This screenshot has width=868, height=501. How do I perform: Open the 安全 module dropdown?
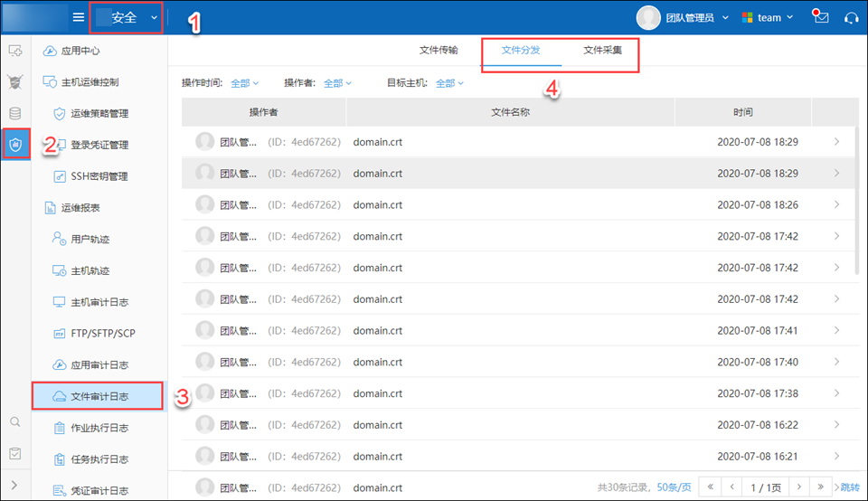(x=127, y=17)
